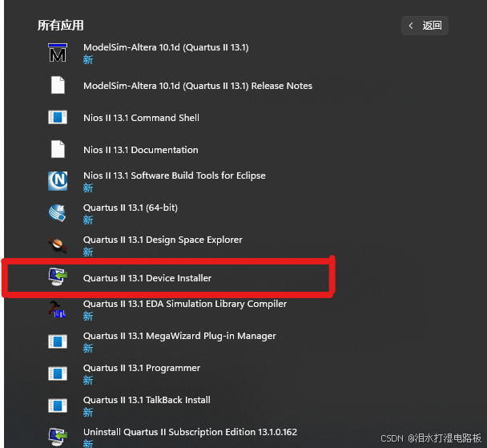Open the Quartus II 13.1 (64-bit) icon
This screenshot has height=448, width=487.
click(58, 213)
